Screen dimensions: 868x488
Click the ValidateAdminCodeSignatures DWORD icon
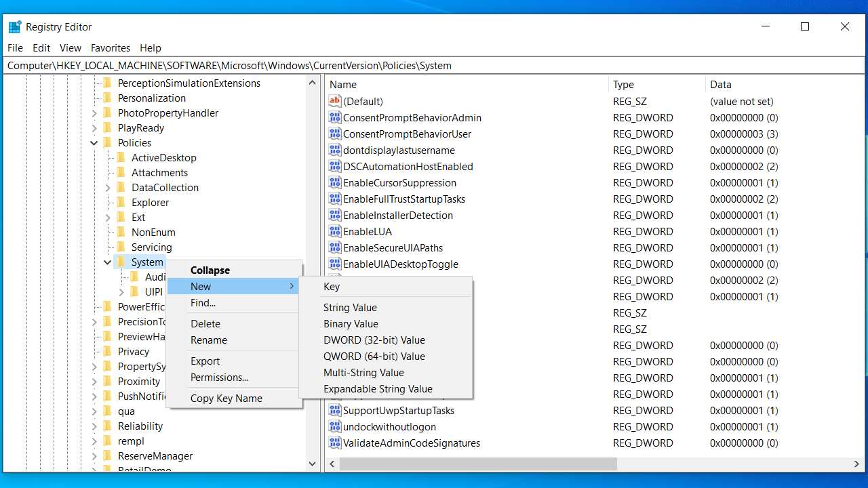point(334,443)
